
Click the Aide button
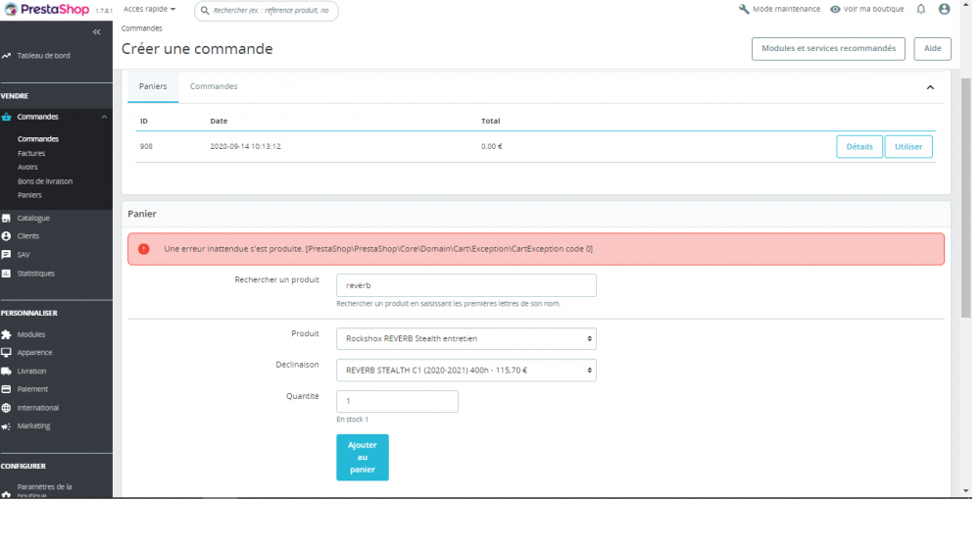coord(932,49)
